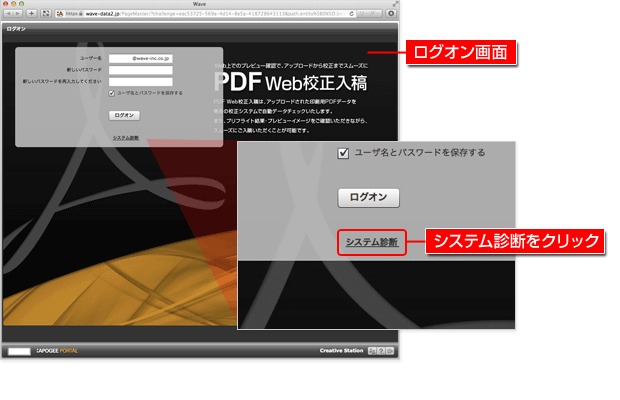This screenshot has width=620, height=400.
Task: Click the rightmost icon in portal footer
Action: [x=391, y=351]
